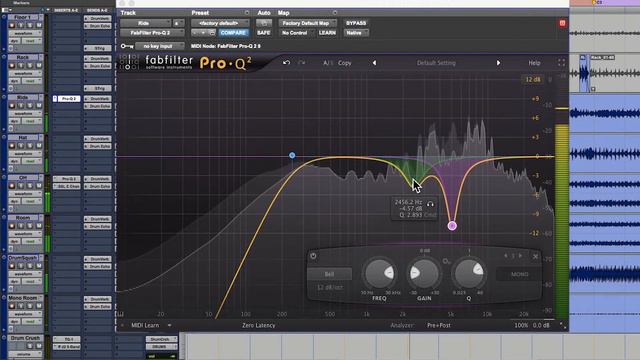Viewport: 640px width, 360px height.
Task: Open the No Control dropdown
Action: [x=296, y=33]
